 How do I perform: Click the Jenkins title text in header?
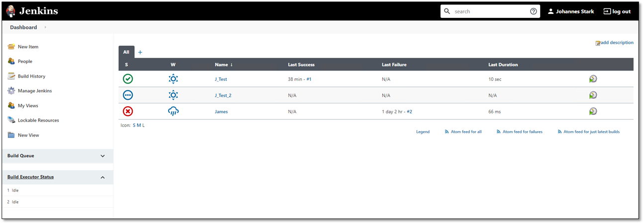(x=38, y=11)
